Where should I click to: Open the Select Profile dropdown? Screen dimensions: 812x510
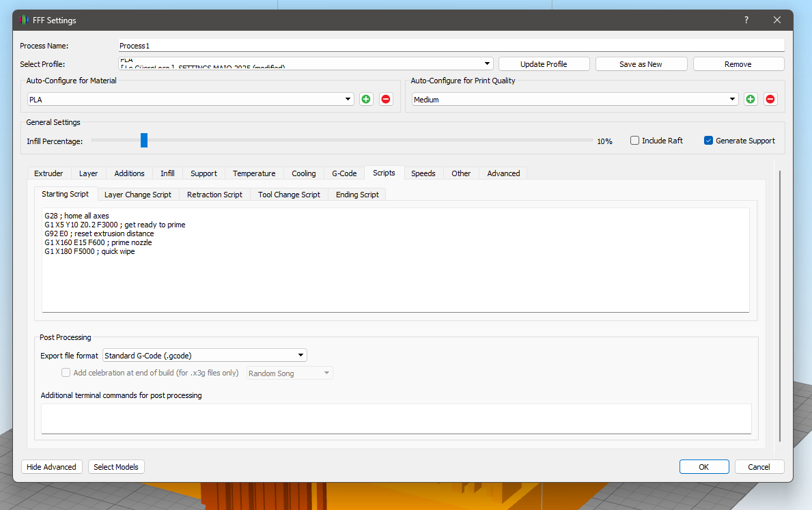coord(305,63)
